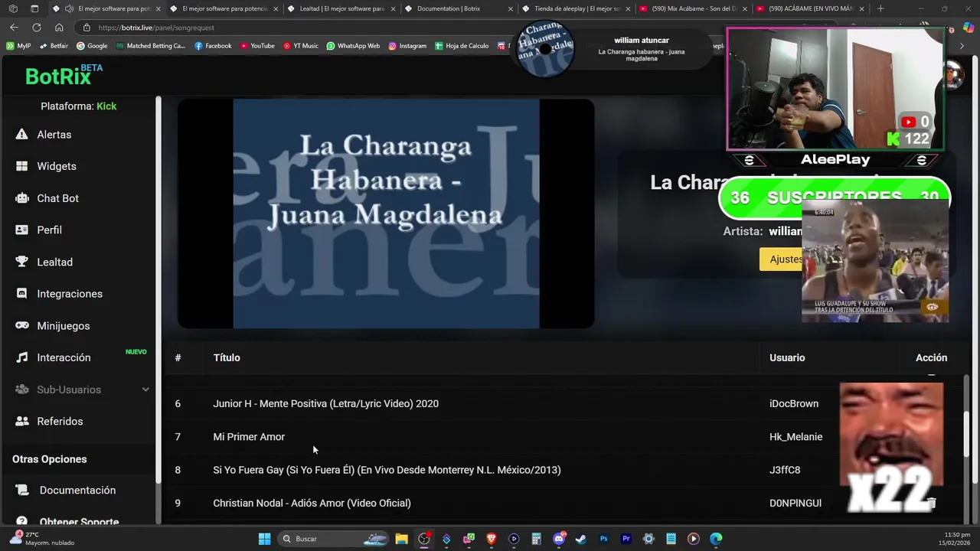Click the Otras Opciones heading
The width and height of the screenshot is (980, 551).
point(50,459)
